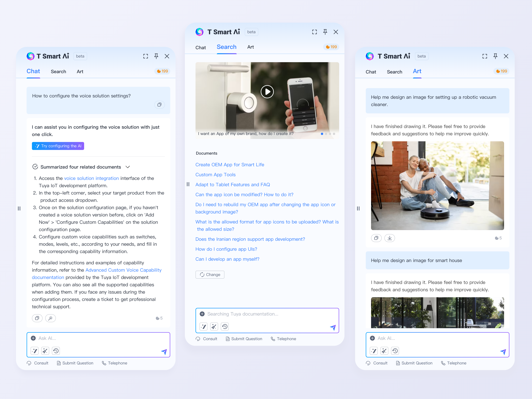Download the robotic vacuum image
Viewport: 532px width, 399px height.
click(390, 238)
